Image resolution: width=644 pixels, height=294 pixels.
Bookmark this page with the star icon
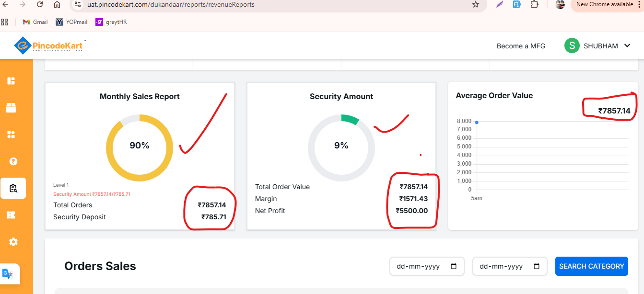point(476,4)
